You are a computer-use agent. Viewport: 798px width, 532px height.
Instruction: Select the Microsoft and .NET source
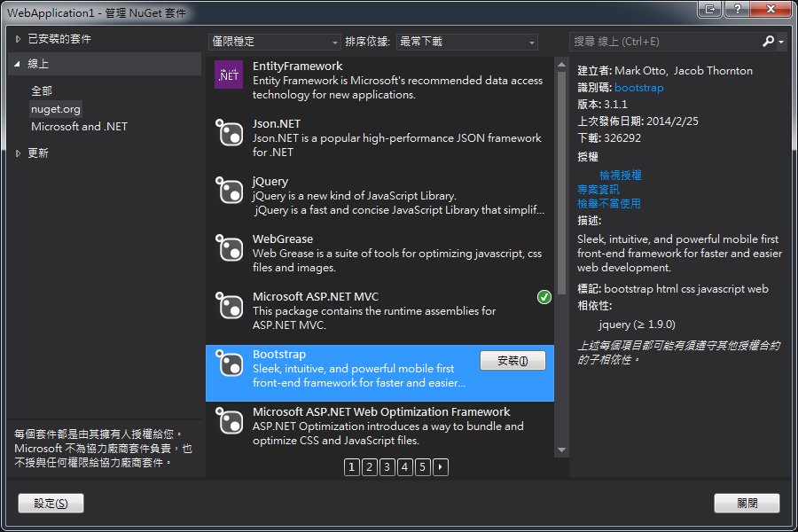[80, 126]
